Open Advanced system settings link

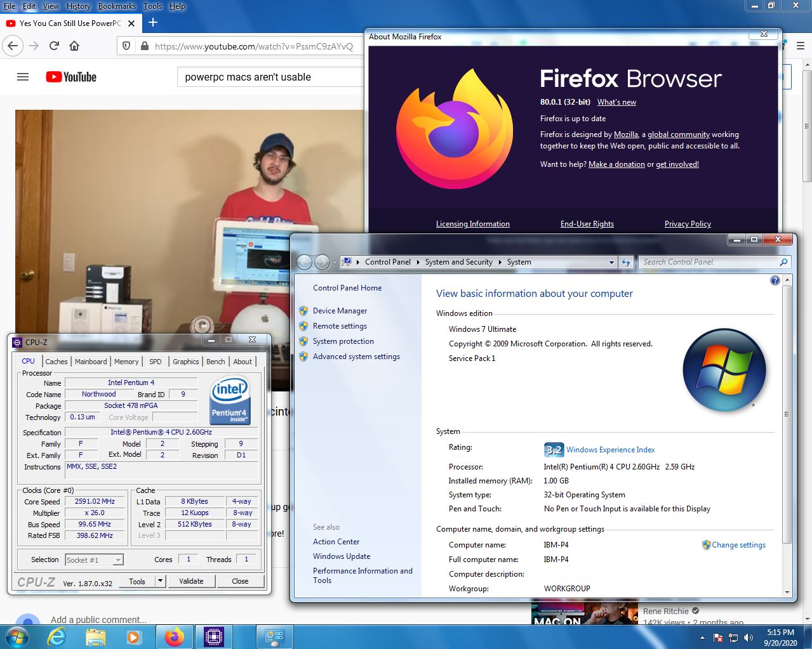click(356, 357)
